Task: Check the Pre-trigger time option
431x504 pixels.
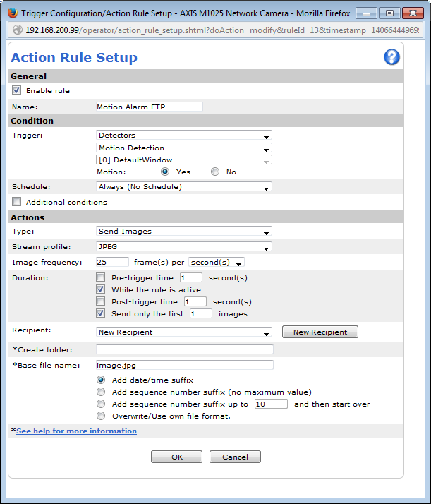Action: 101,277
